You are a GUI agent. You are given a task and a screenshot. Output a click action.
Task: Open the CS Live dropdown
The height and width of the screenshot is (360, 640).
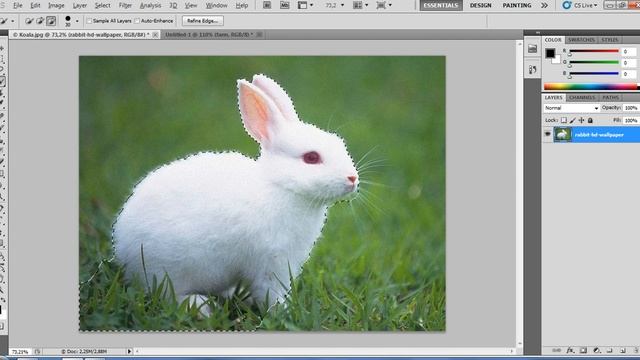[x=586, y=5]
